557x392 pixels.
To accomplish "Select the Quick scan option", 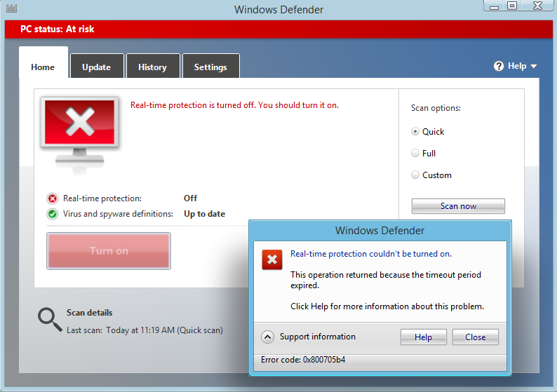I will pos(415,131).
